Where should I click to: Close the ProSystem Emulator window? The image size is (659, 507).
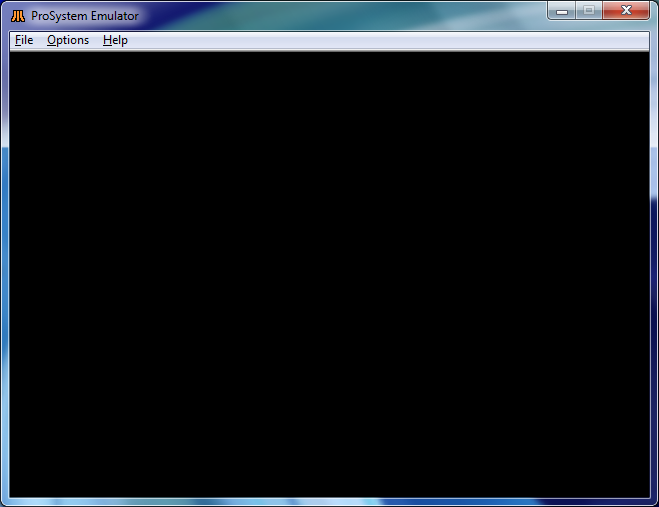(626, 11)
